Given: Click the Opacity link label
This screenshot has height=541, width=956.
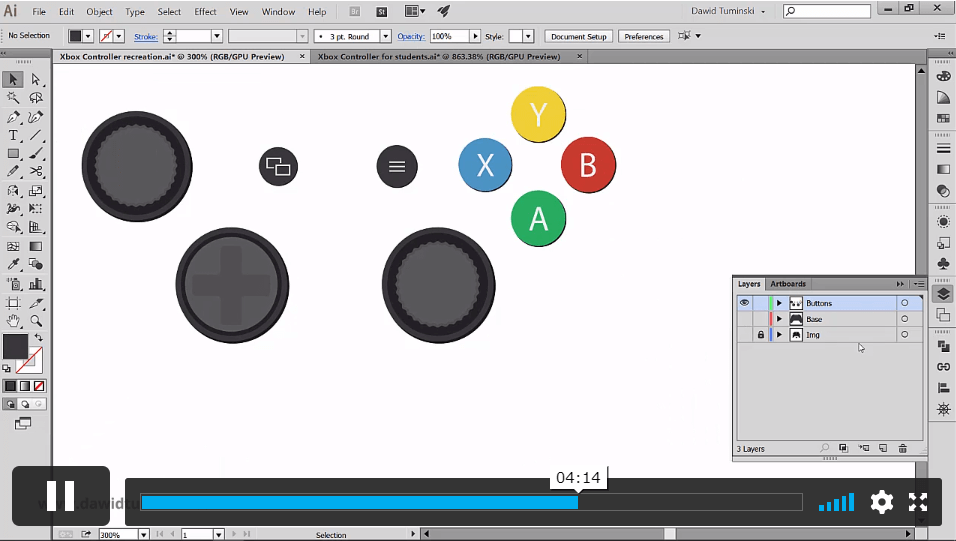Looking at the screenshot, I should pyautogui.click(x=411, y=37).
